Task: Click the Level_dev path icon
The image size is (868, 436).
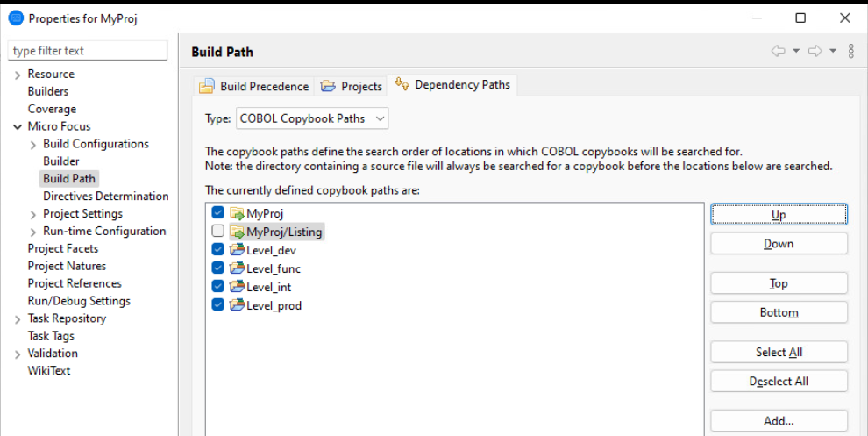Action: click(x=237, y=250)
